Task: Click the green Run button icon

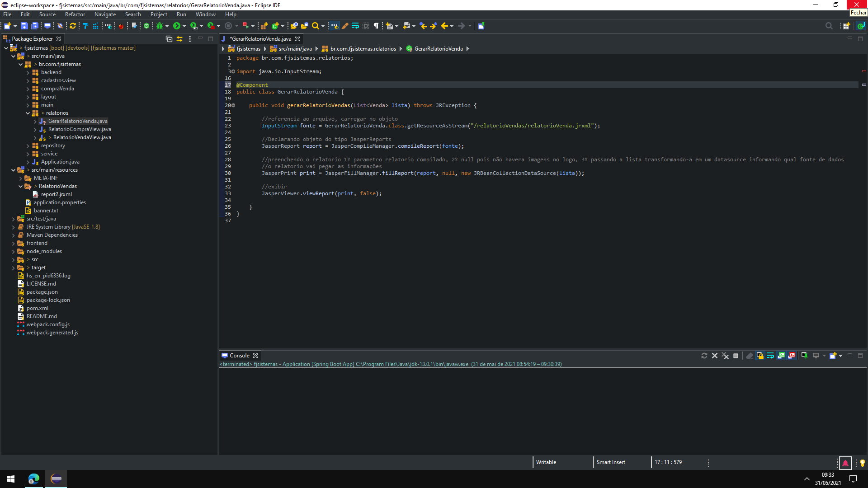Action: (x=177, y=26)
